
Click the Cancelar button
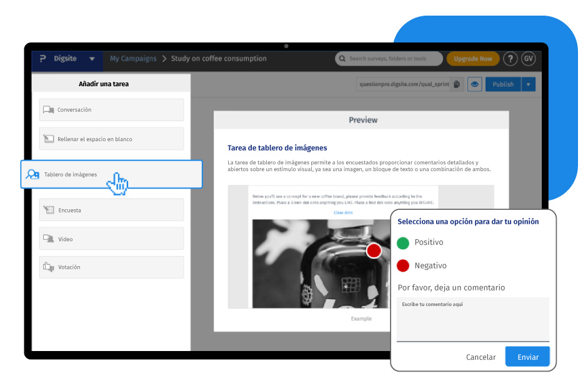coord(481,357)
